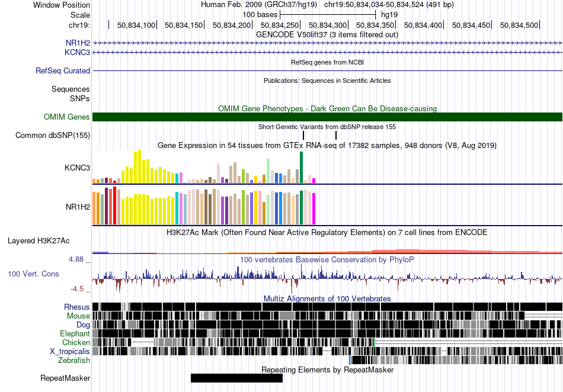The width and height of the screenshot is (563, 392).
Task: Click the H3K27Ac Mark track title
Action: tap(327, 232)
